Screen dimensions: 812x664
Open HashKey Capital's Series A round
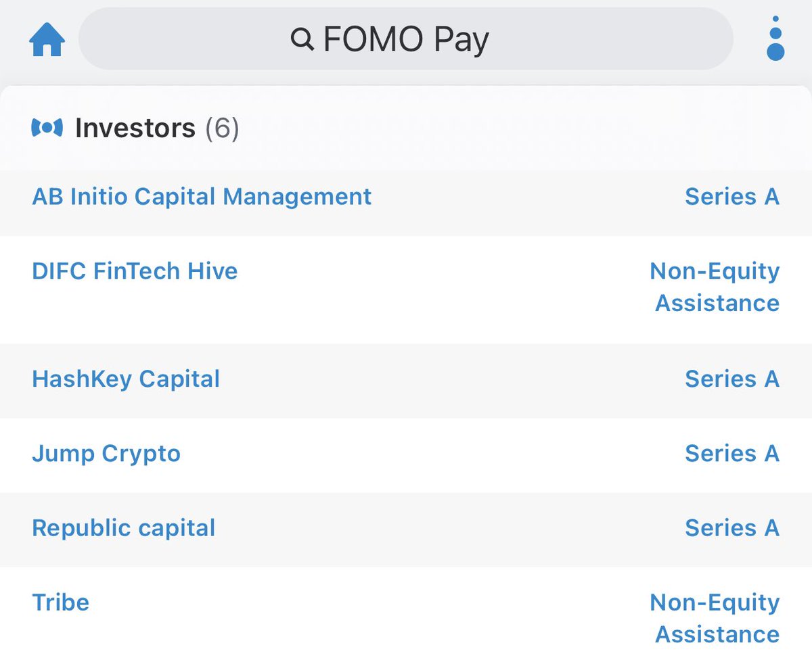tap(731, 379)
